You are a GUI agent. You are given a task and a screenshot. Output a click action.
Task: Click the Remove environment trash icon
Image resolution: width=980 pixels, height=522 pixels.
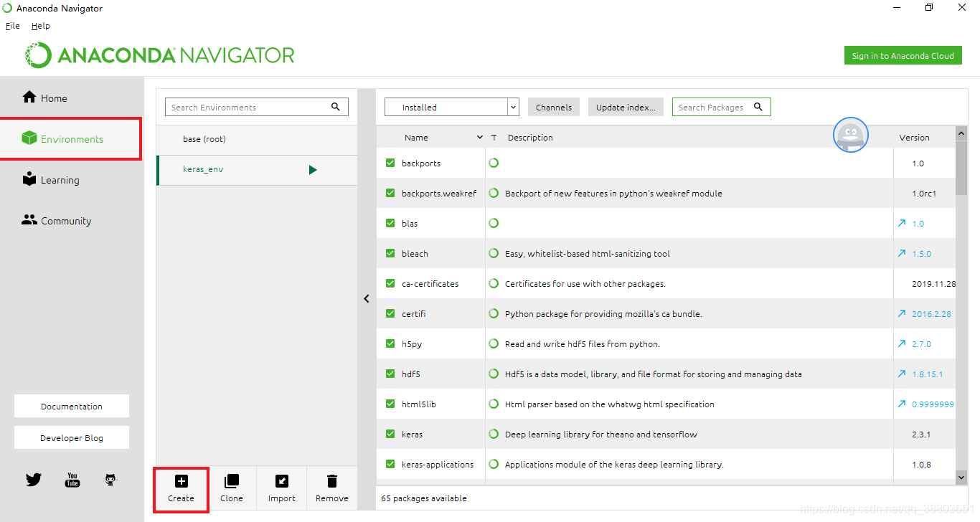pyautogui.click(x=332, y=481)
